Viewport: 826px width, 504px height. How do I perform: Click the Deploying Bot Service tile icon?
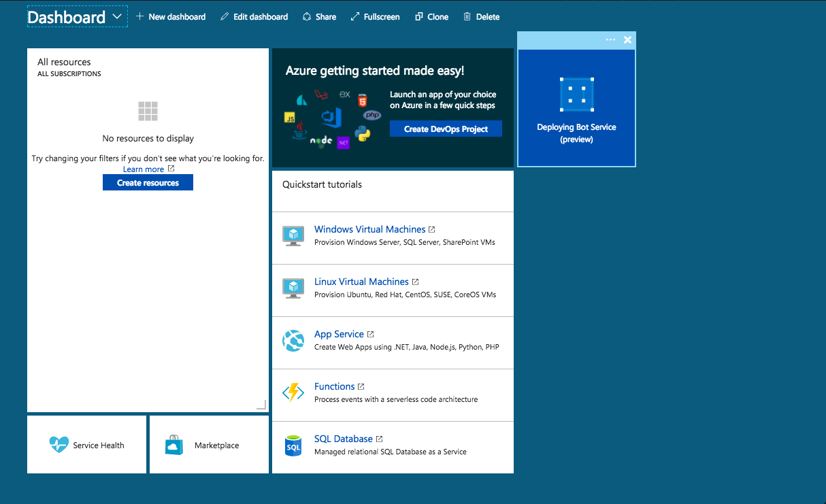pos(576,95)
